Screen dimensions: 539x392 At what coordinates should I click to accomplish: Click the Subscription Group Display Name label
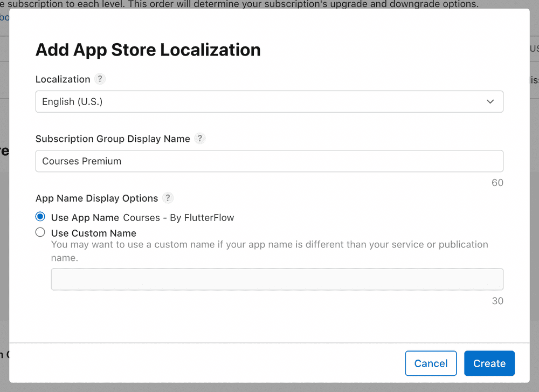pos(113,139)
